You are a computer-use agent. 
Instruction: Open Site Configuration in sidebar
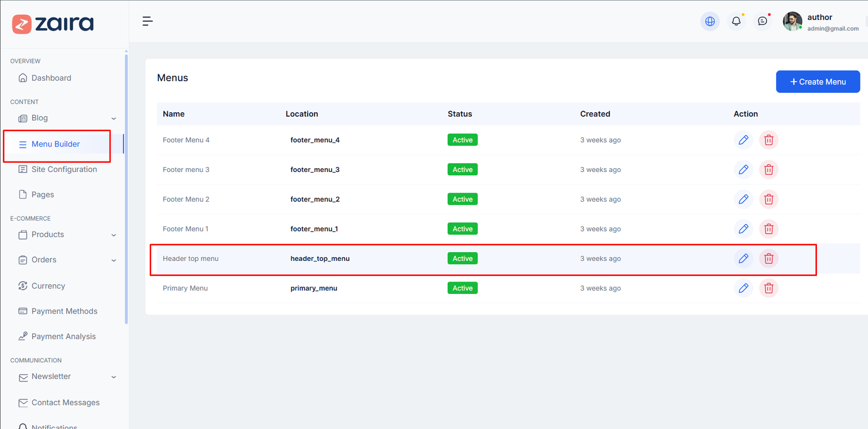(x=64, y=169)
